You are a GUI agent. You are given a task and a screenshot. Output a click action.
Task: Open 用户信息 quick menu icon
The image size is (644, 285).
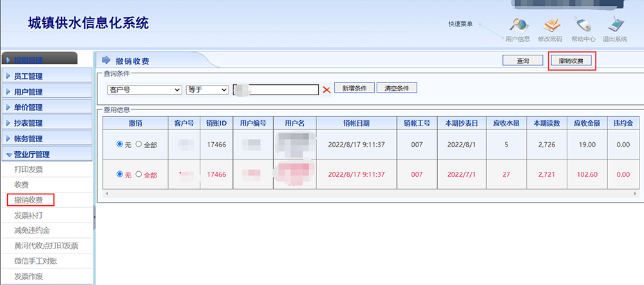(x=518, y=26)
